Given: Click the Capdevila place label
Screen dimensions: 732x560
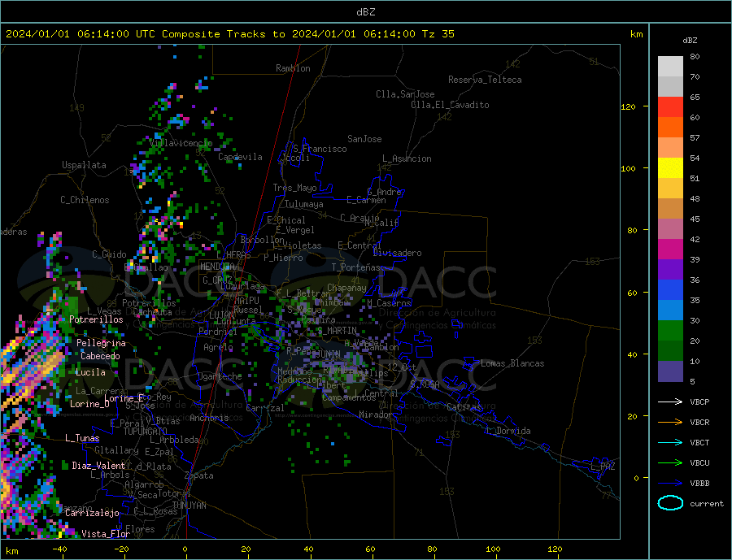Looking at the screenshot, I should tap(241, 157).
